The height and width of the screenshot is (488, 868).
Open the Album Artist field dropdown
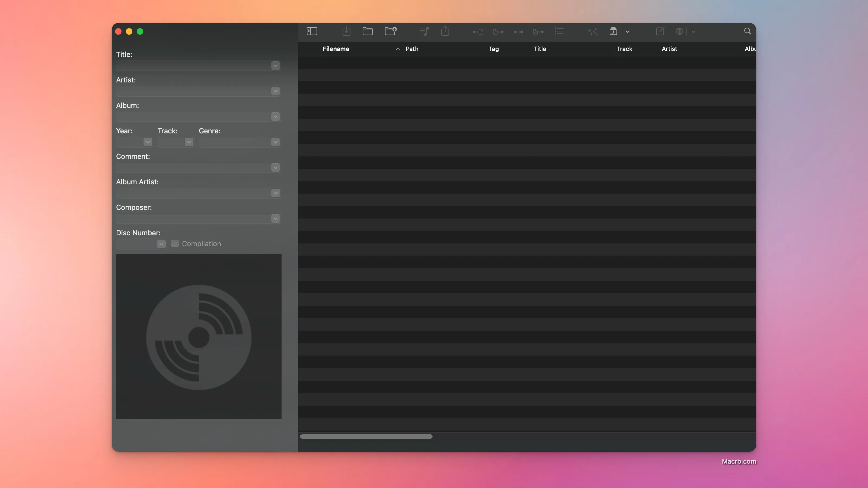pyautogui.click(x=275, y=193)
